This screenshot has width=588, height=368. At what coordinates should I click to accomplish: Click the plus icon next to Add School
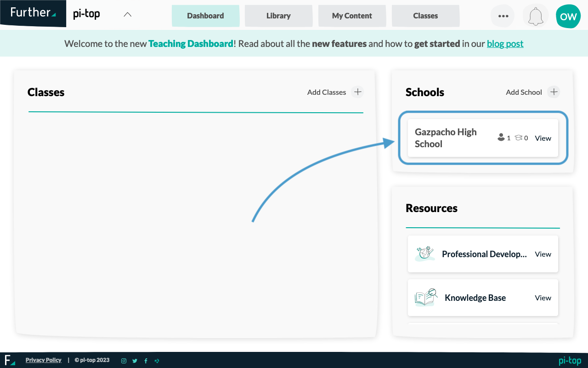[554, 92]
